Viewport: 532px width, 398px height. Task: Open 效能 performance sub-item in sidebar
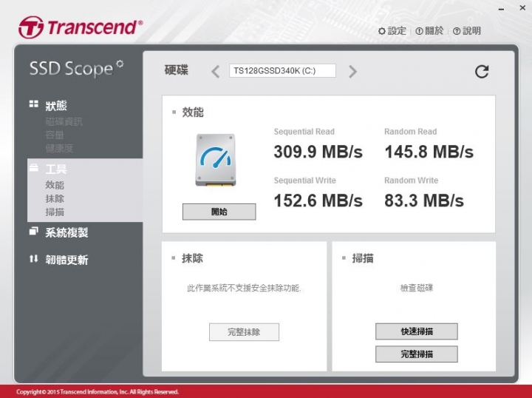(x=55, y=185)
